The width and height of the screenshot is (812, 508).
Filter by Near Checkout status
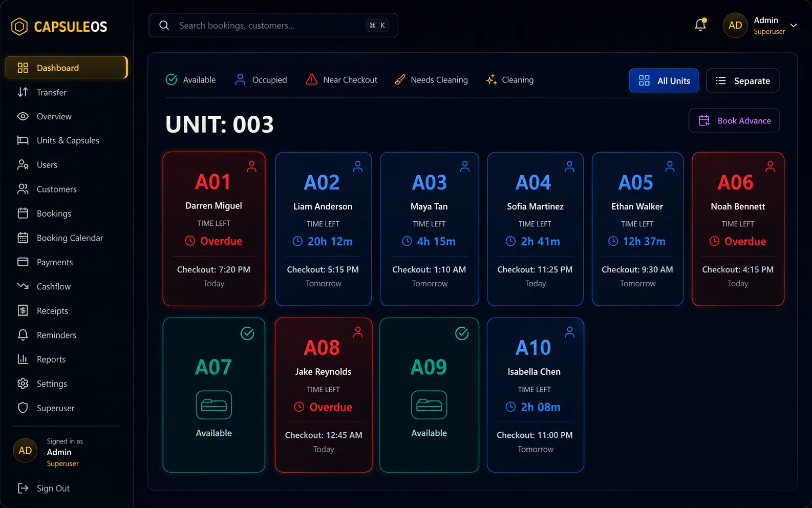coord(341,80)
